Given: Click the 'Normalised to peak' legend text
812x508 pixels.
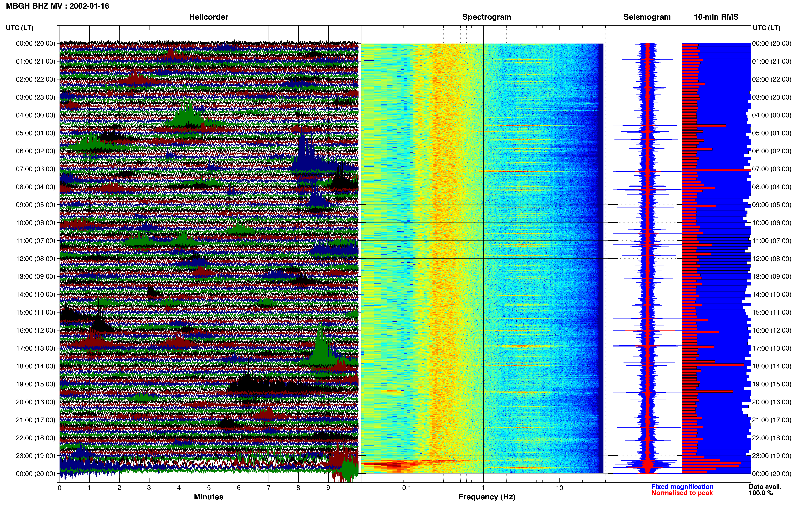Looking at the screenshot, I should point(682,493).
